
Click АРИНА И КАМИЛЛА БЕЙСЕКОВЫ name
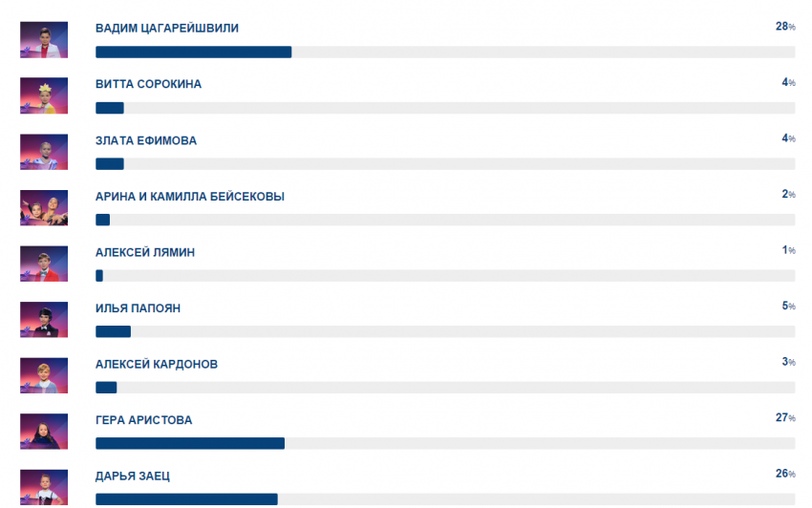pyautogui.click(x=190, y=197)
